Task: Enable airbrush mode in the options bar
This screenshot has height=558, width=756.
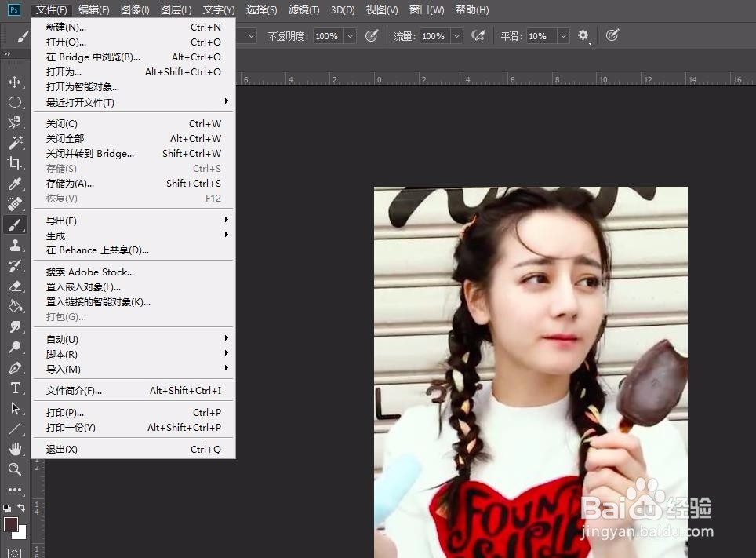Action: click(480, 35)
